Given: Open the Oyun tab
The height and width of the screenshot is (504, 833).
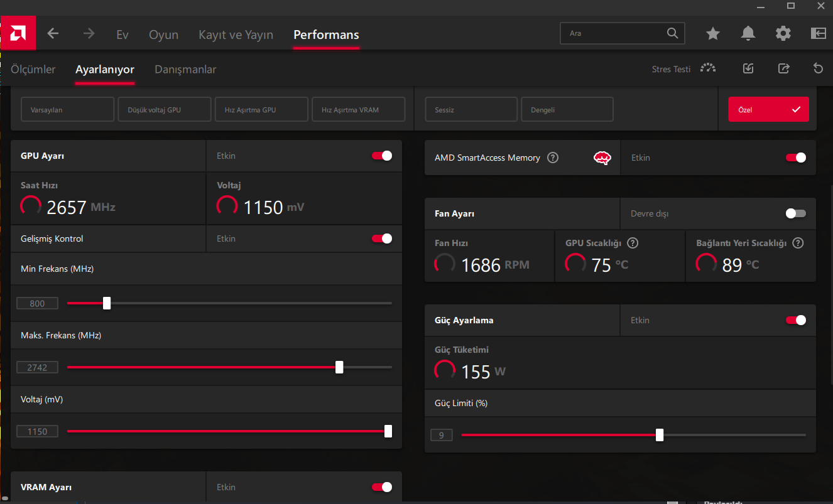Looking at the screenshot, I should 164,35.
